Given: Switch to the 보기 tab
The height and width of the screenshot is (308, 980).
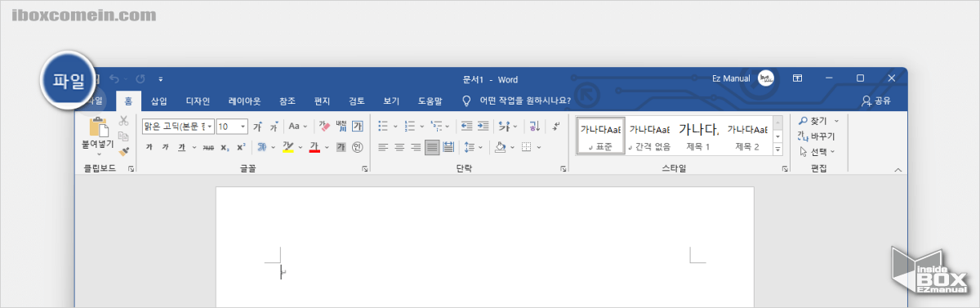Looking at the screenshot, I should [391, 101].
